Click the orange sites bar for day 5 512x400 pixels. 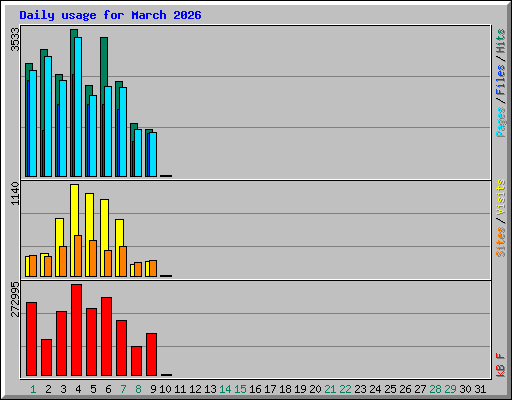click(x=93, y=258)
